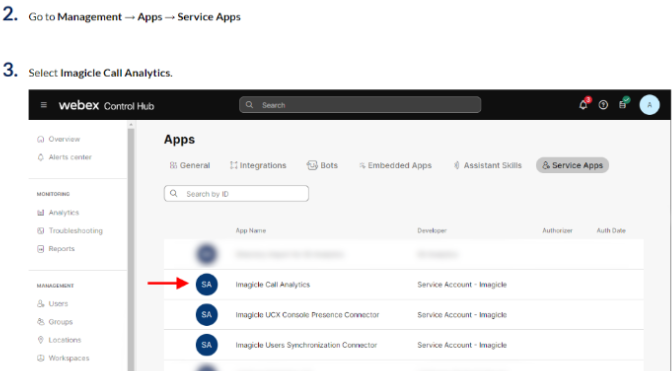Select the Bots tab

pyautogui.click(x=322, y=165)
